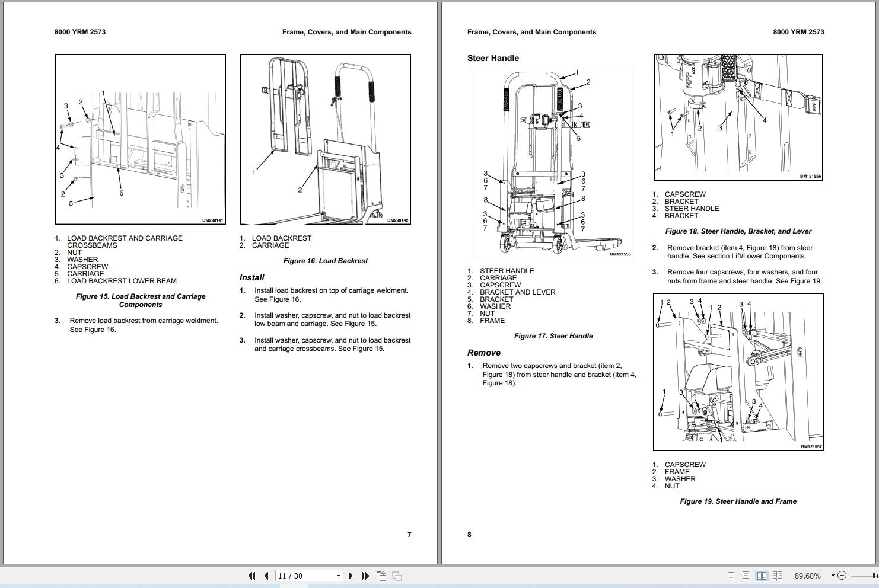Screen dimensions: 879x588
Task: Zoom out using the minus button
Action: click(x=842, y=576)
